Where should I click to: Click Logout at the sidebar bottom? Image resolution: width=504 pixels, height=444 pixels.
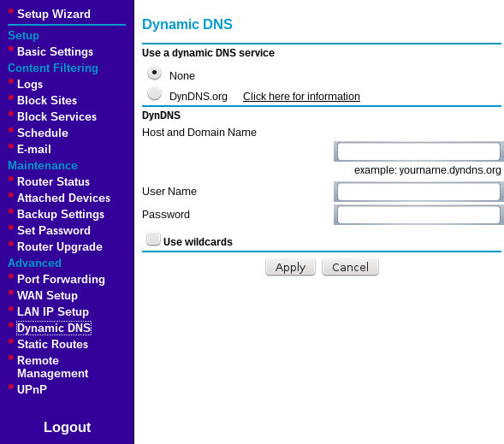[x=68, y=427]
